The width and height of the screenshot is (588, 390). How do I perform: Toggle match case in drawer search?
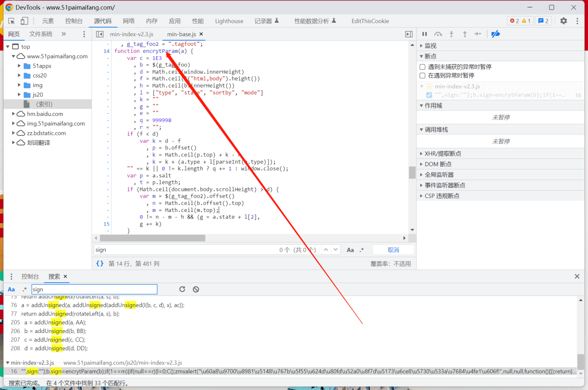[x=11, y=289]
